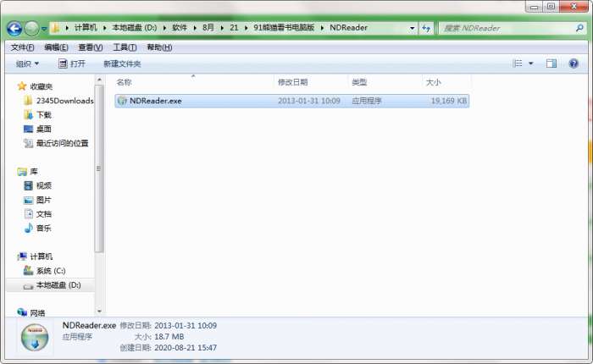Click the search NDReader input field
593x364 pixels.
(507, 28)
